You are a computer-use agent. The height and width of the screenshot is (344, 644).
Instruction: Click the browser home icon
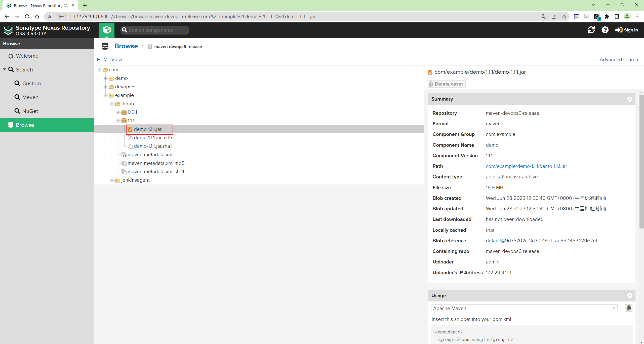37,17
